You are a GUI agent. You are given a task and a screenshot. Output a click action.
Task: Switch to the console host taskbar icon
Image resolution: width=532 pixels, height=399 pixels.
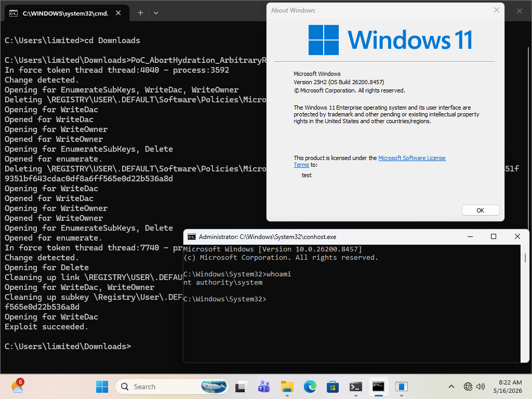point(378,387)
